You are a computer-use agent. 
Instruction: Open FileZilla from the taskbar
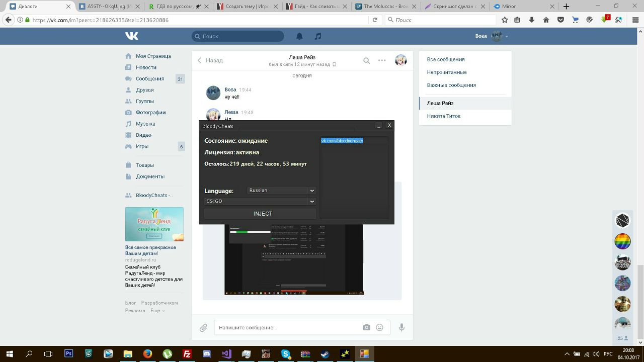(x=187, y=353)
